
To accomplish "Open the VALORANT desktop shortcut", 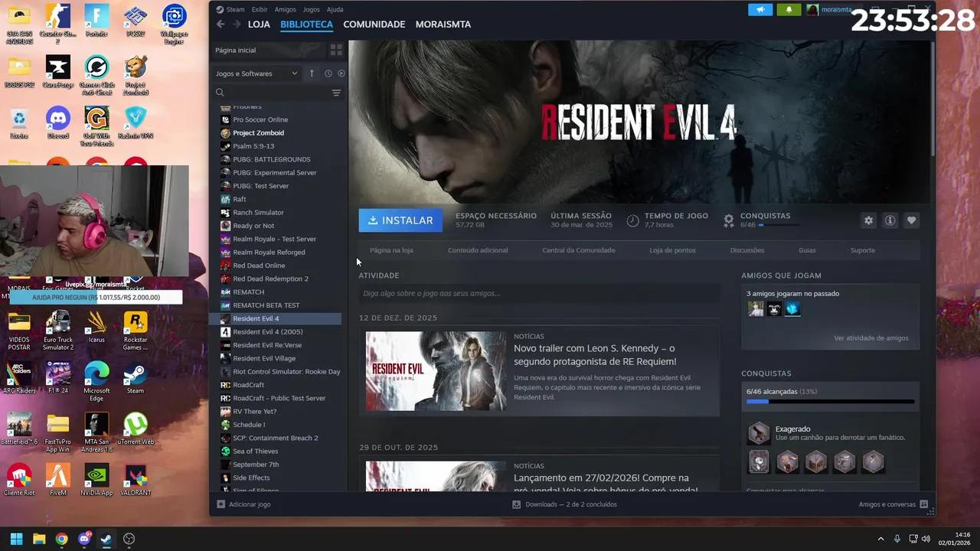I will pyautogui.click(x=136, y=481).
